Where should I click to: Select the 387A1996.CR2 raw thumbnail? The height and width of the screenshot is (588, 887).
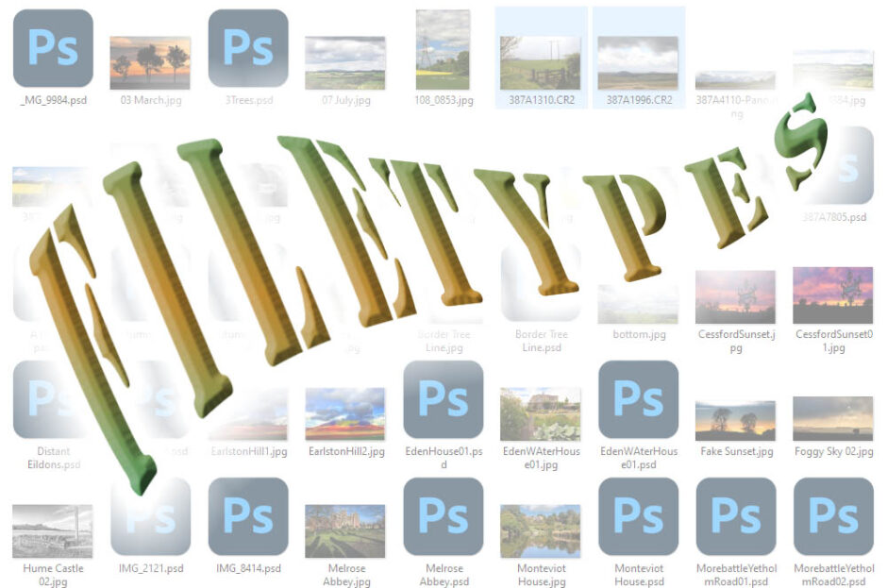point(639,62)
